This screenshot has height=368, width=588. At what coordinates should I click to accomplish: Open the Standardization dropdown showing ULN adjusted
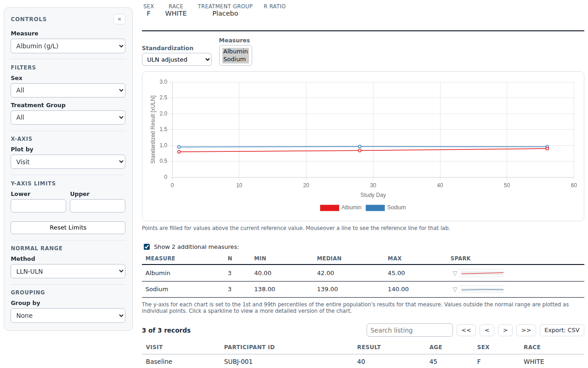coord(177,59)
